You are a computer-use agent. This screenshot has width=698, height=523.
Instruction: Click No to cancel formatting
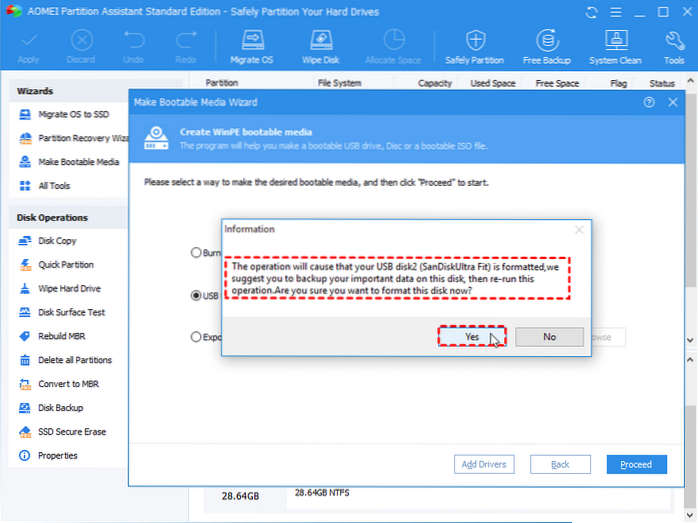(x=549, y=337)
